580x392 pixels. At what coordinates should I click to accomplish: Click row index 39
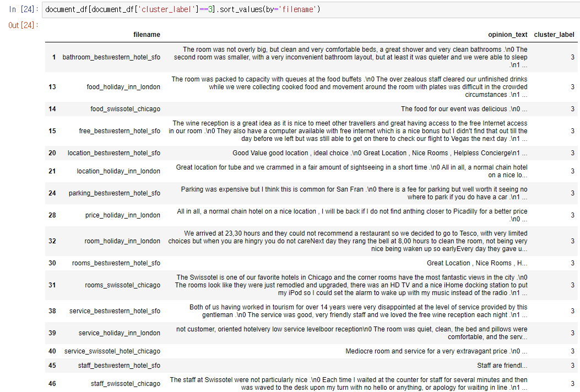(52, 333)
